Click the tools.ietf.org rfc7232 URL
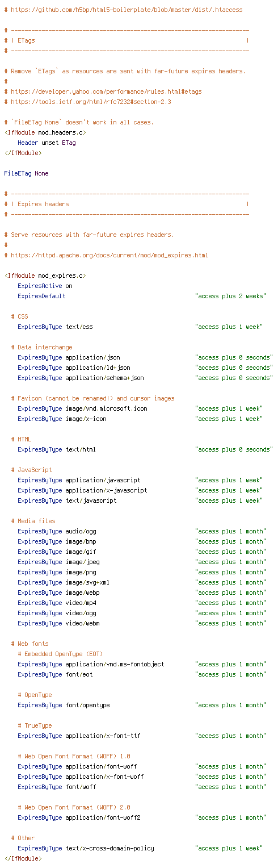Viewport: 278px width, 868px height. [91, 102]
